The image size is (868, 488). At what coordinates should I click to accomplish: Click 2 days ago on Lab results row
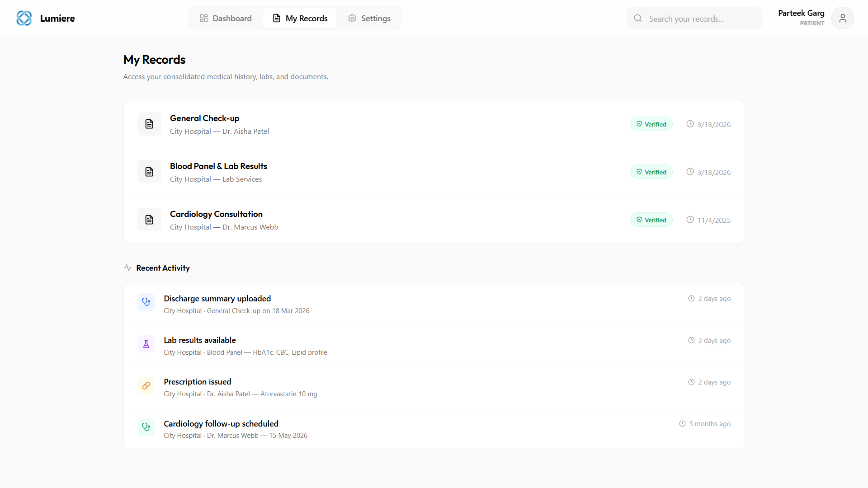coord(714,341)
